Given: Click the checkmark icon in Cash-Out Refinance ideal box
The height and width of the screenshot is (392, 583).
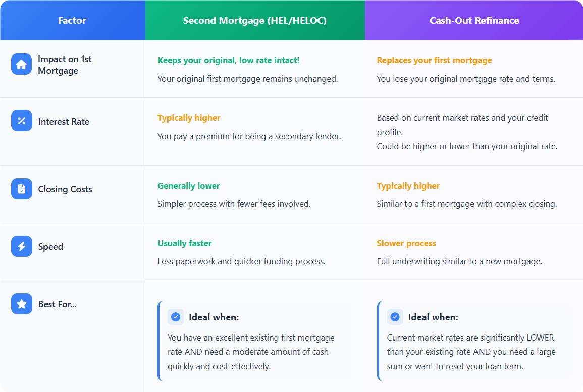Looking at the screenshot, I should pos(395,317).
